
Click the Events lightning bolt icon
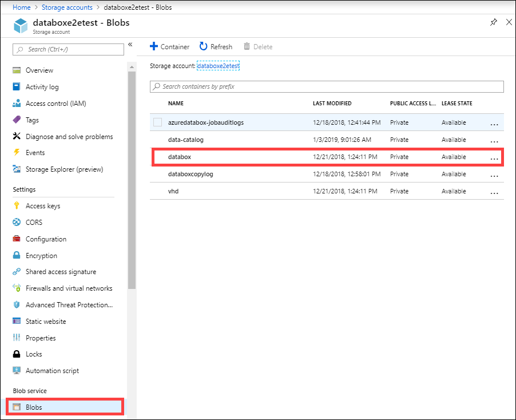[17, 153]
